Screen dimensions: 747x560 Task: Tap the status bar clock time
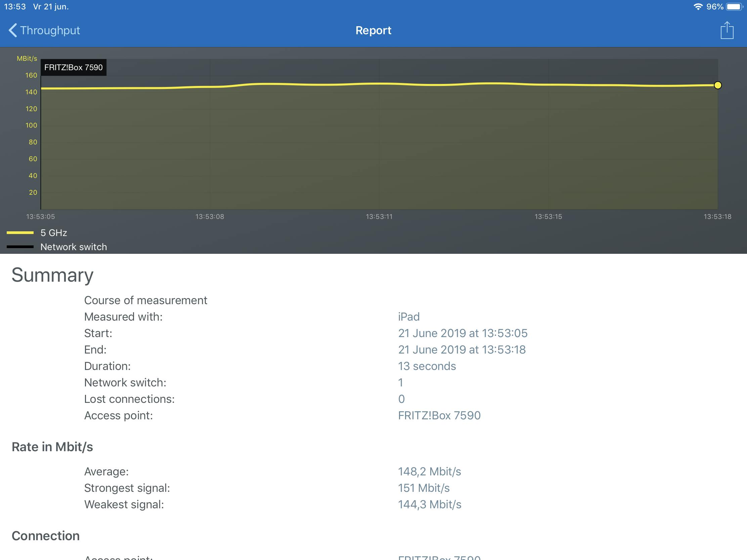pos(15,7)
